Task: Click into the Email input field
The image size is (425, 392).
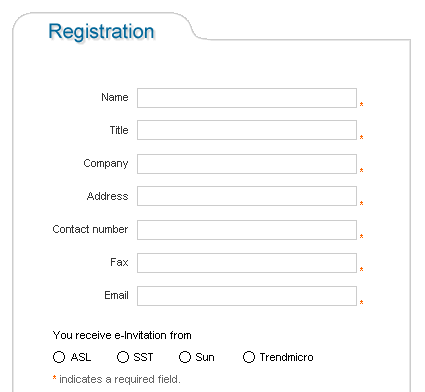Action: 247,296
